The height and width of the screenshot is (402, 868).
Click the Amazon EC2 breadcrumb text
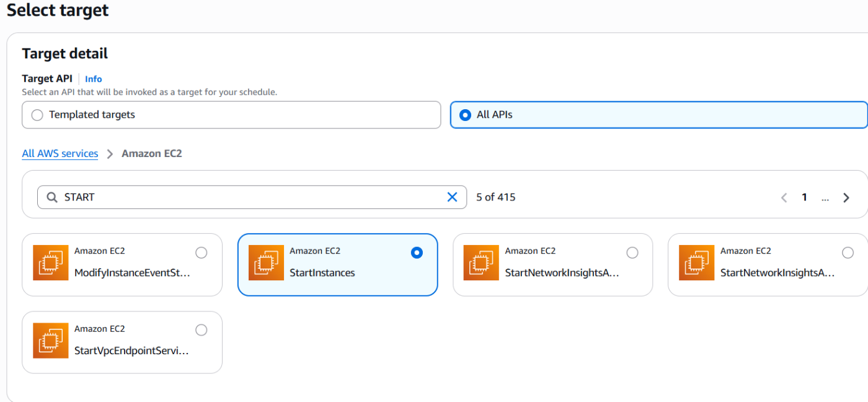(x=152, y=153)
